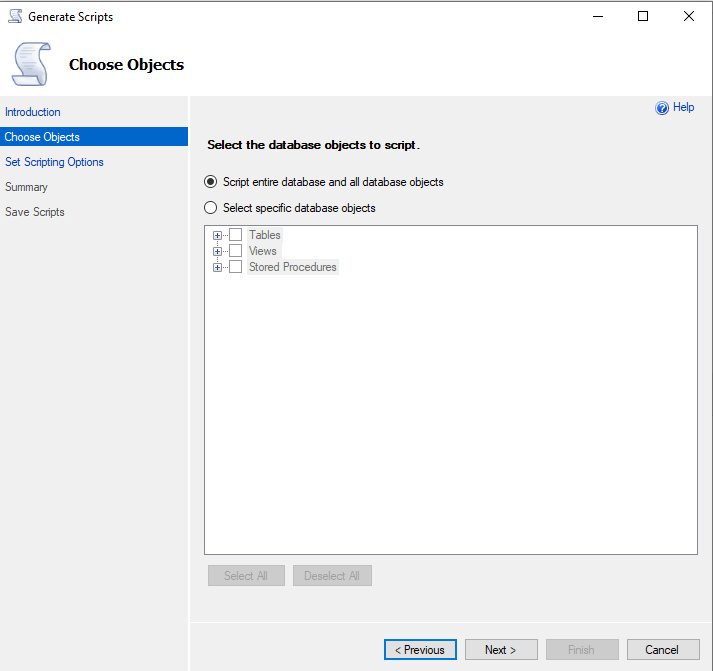Click the Help question mark icon

[x=661, y=108]
